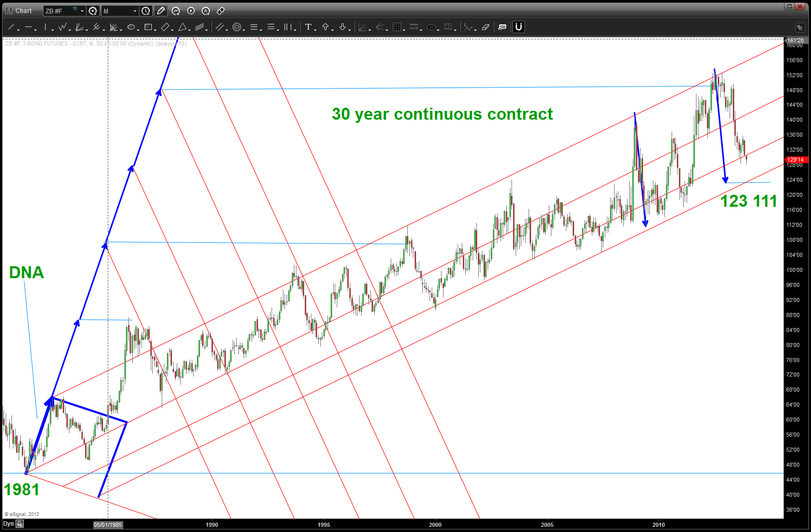Expand the M interval dropdown
Viewport: 811px width, 532px height.
tap(135, 11)
